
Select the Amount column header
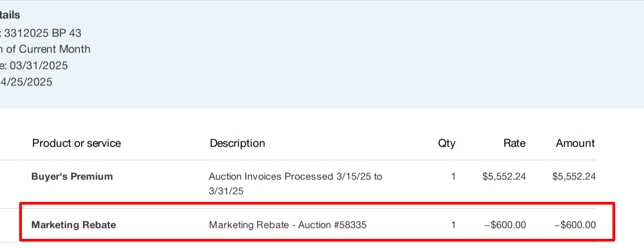pos(575,143)
